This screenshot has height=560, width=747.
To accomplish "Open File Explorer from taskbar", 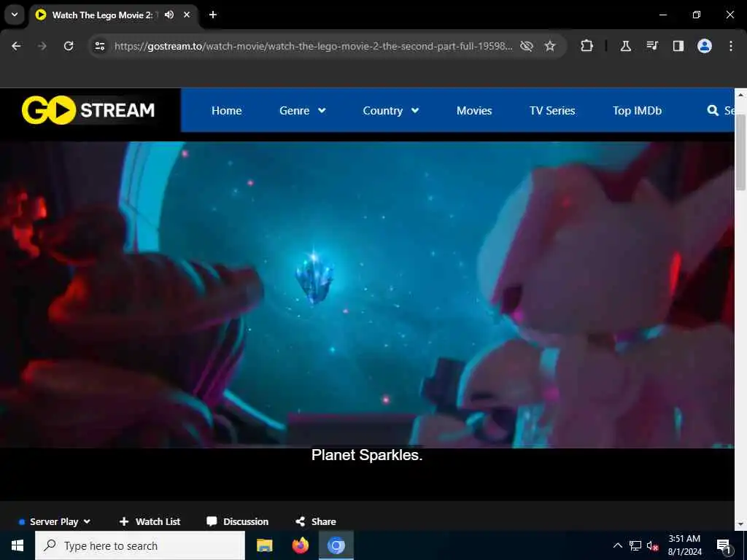I will pos(264,545).
